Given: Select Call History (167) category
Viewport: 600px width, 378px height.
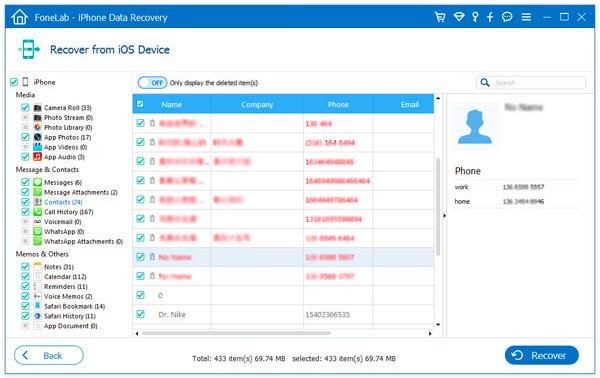Looking at the screenshot, I should pyautogui.click(x=68, y=212).
